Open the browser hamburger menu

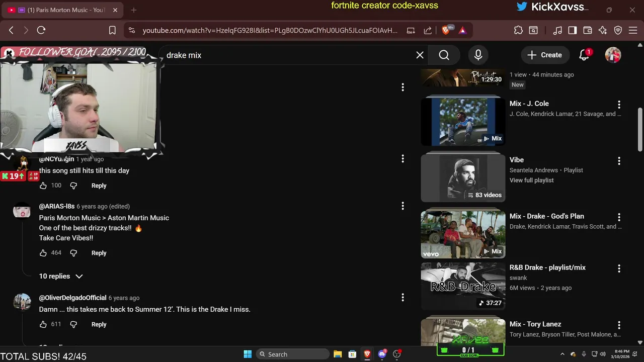pos(633,30)
